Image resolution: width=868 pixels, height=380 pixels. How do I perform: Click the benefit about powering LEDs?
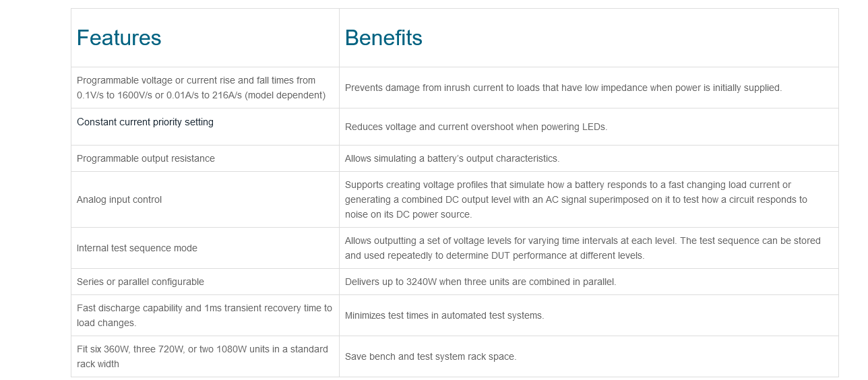point(476,127)
